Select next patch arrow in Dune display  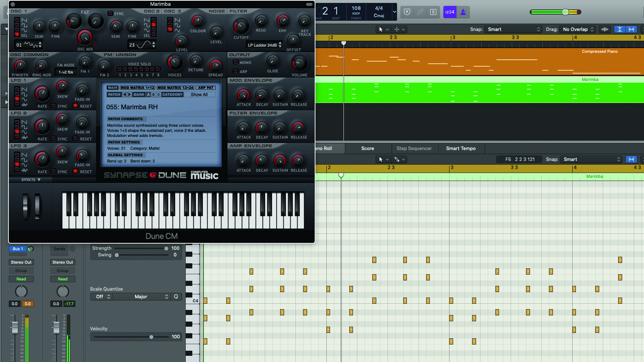(129, 94)
